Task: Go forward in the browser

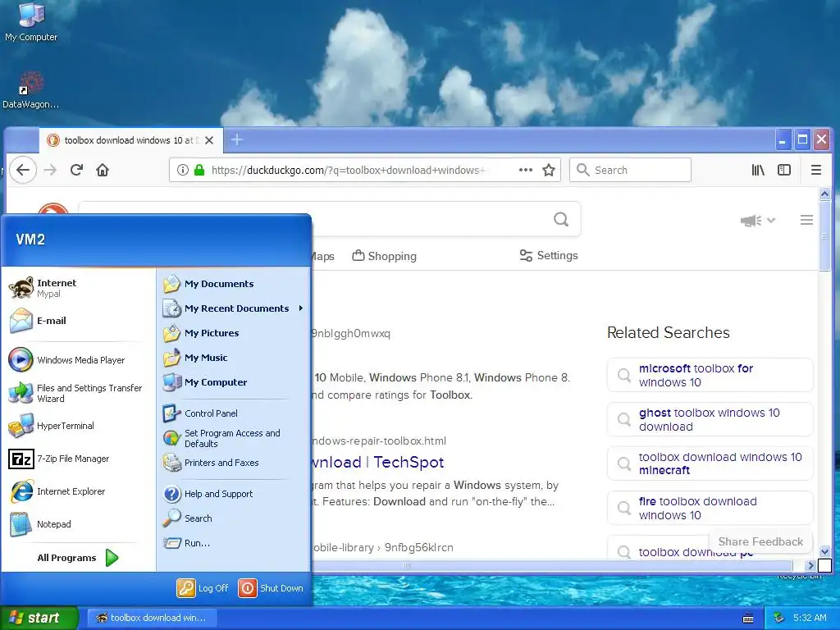Action: click(50, 170)
